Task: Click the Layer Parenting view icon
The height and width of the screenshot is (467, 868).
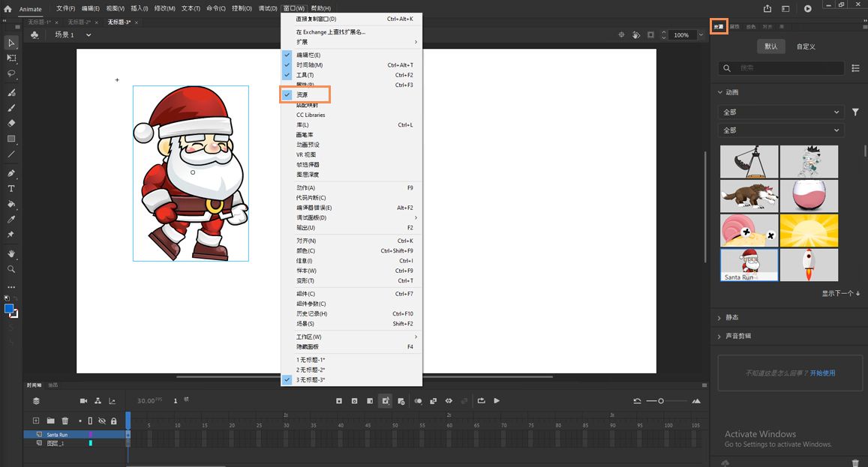Action: pyautogui.click(x=98, y=400)
